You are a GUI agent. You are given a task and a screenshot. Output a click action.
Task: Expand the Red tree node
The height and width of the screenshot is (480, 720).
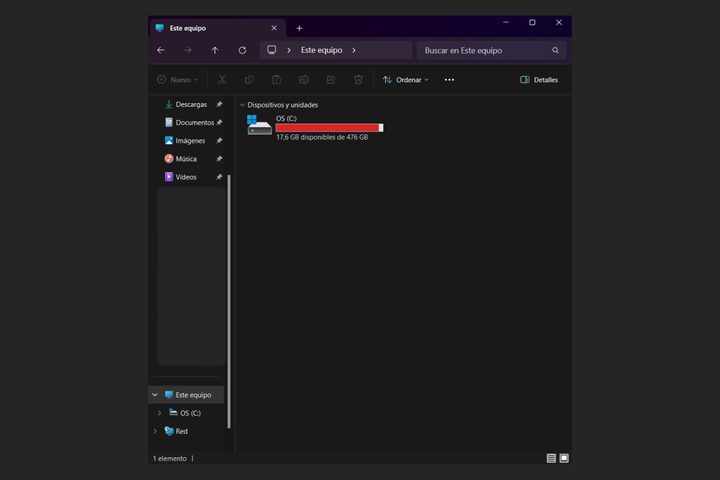click(x=155, y=431)
